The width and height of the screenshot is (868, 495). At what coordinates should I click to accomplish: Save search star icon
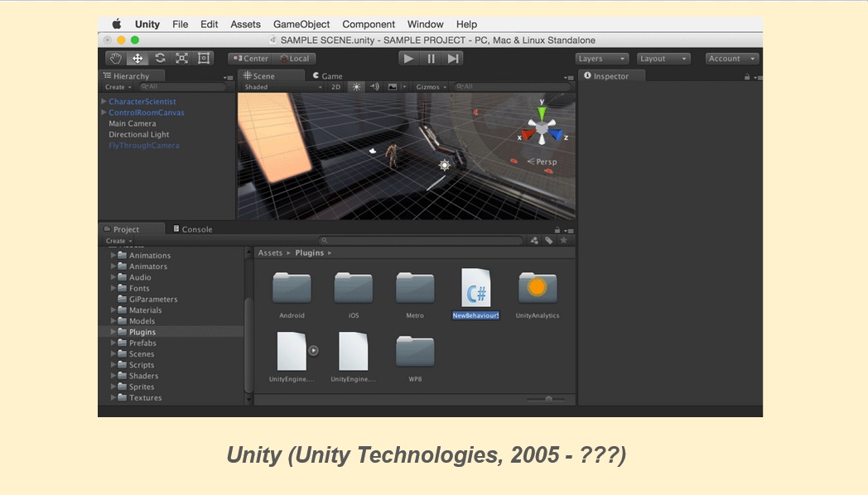pos(563,241)
